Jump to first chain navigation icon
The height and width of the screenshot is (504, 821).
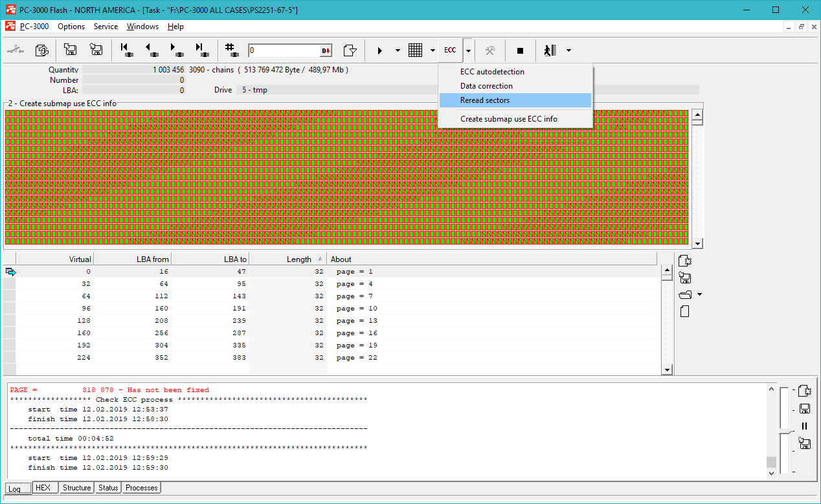[x=127, y=50]
